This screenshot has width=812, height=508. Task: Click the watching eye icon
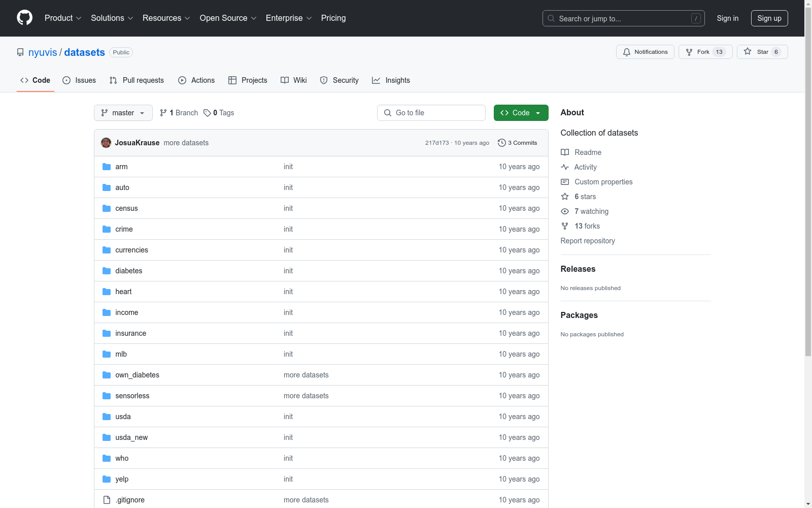(565, 211)
